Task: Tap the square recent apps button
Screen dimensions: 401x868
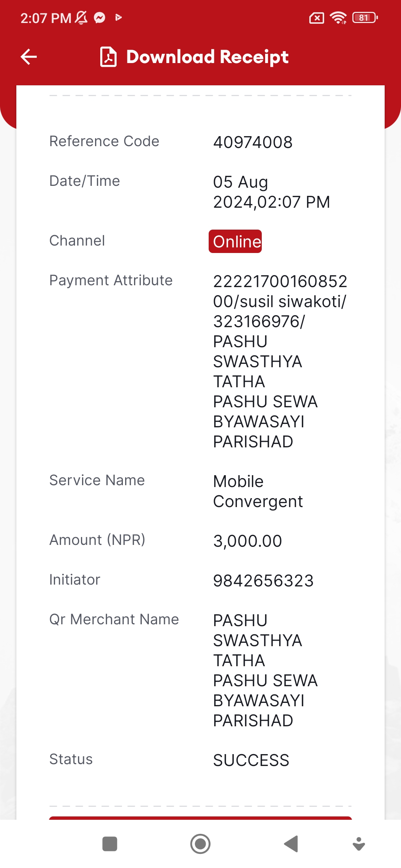Action: [110, 844]
